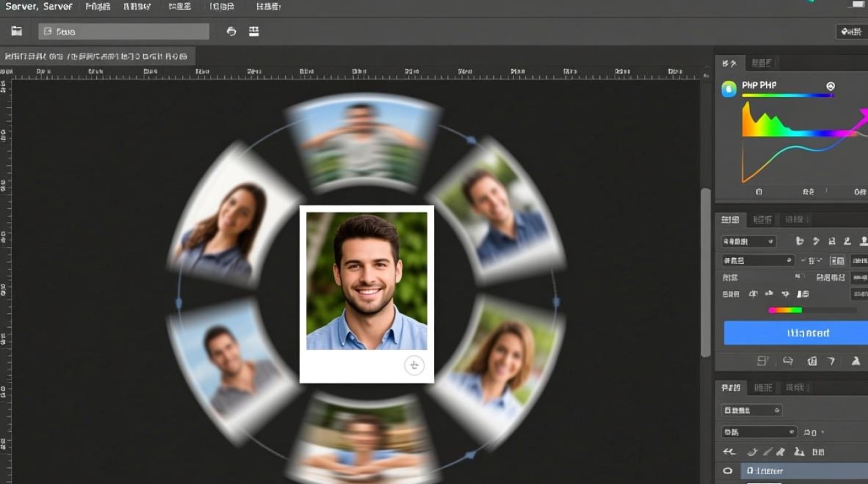Open the second wider dropdown in the properties panel

[x=758, y=261]
